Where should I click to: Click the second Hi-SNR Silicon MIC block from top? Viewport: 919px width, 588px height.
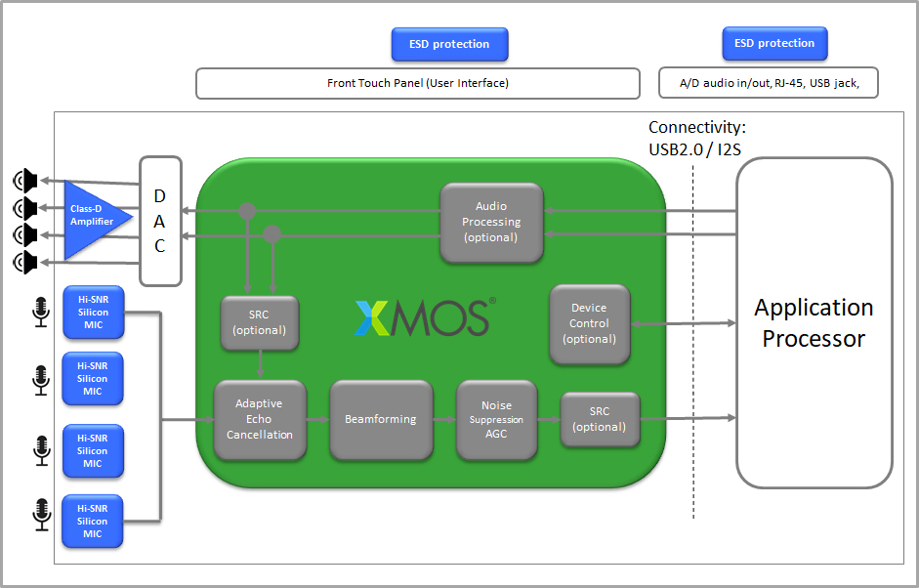coord(93,379)
